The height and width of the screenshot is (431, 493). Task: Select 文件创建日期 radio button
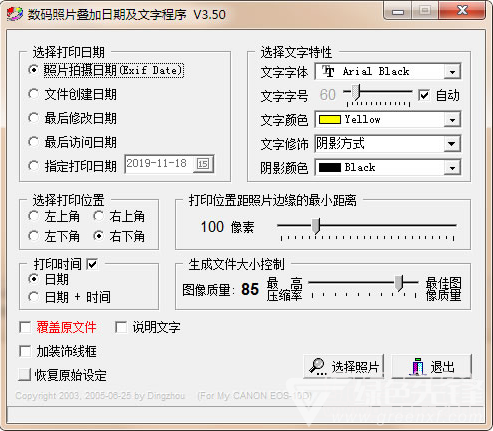coord(33,94)
